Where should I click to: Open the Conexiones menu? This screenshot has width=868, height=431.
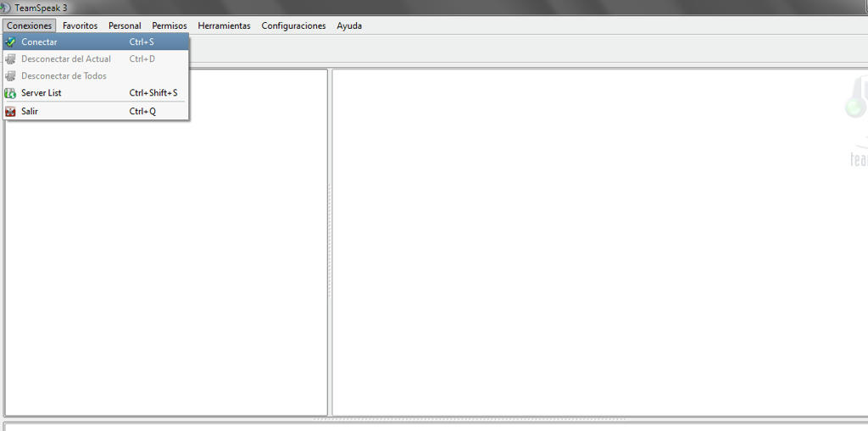[x=30, y=25]
